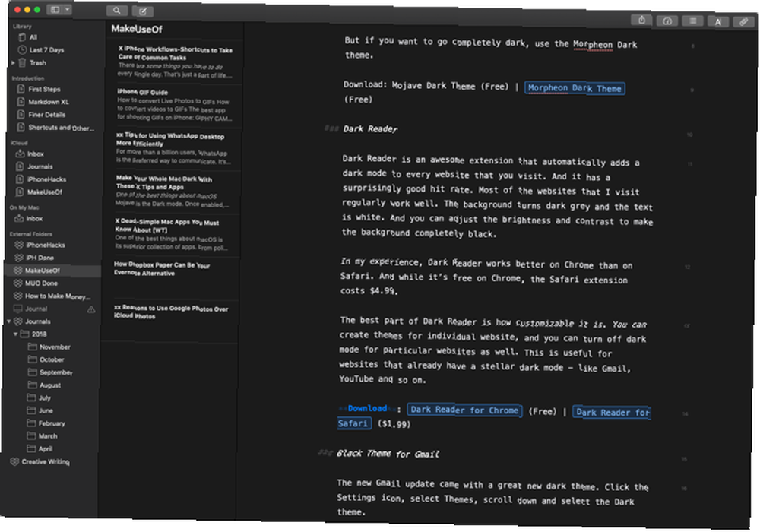Open Reasons to Use Google Photos sheet

[x=169, y=321]
